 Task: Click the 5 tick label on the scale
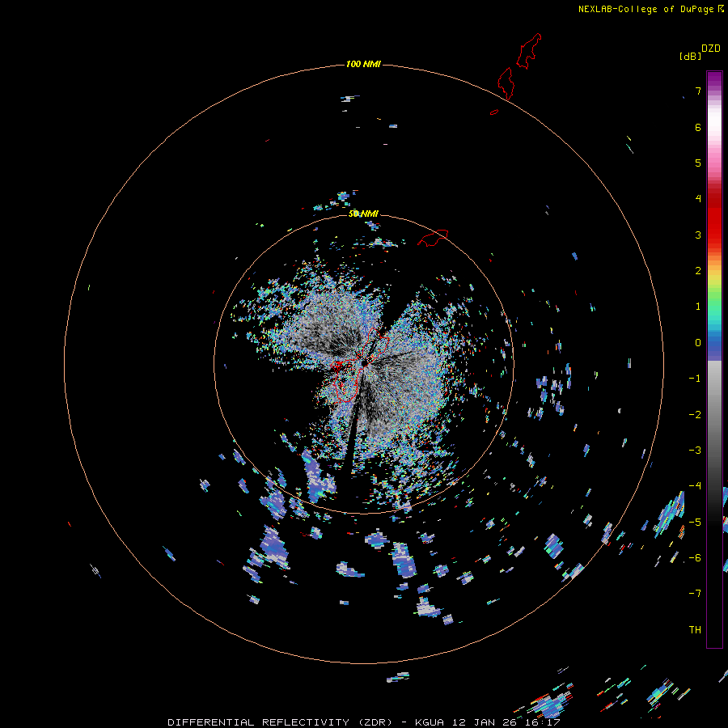tap(698, 163)
